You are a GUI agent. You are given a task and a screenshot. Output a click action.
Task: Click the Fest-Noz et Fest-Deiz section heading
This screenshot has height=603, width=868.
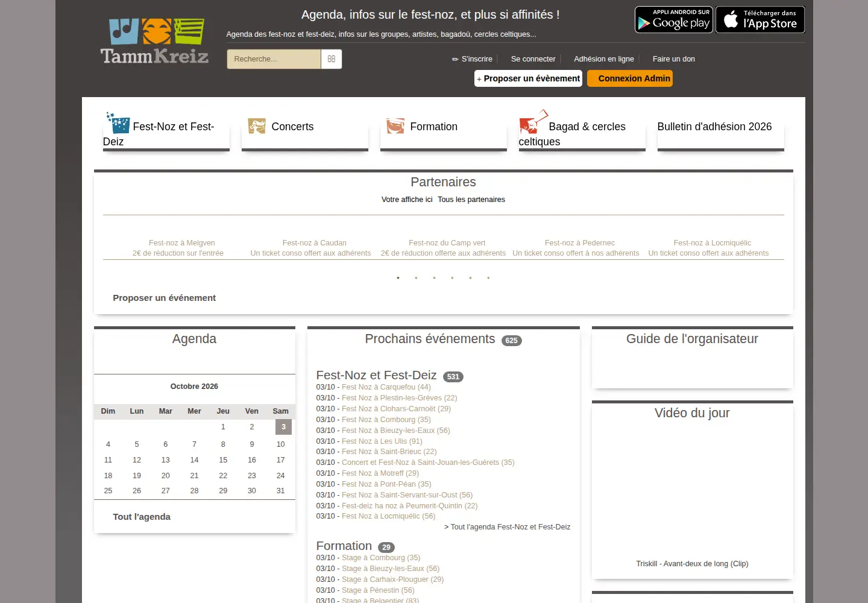(x=376, y=375)
